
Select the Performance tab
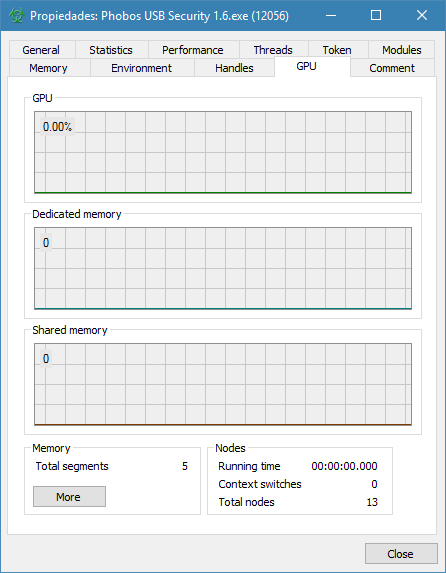tap(193, 50)
